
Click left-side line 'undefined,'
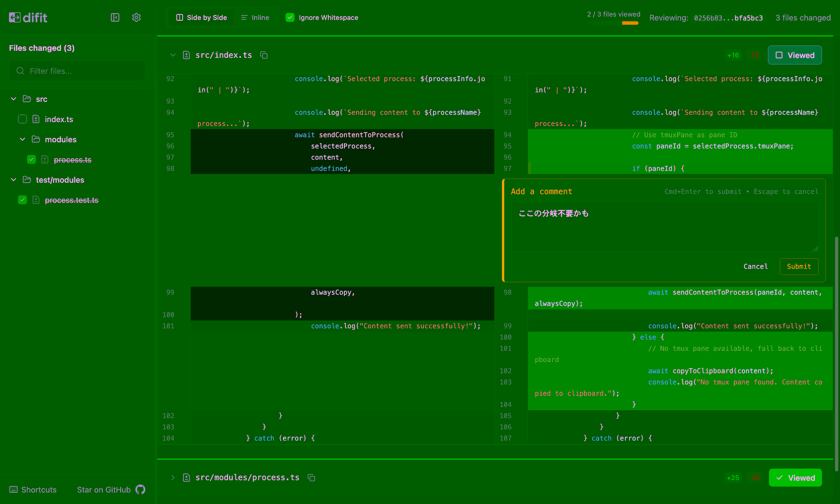pyautogui.click(x=330, y=168)
